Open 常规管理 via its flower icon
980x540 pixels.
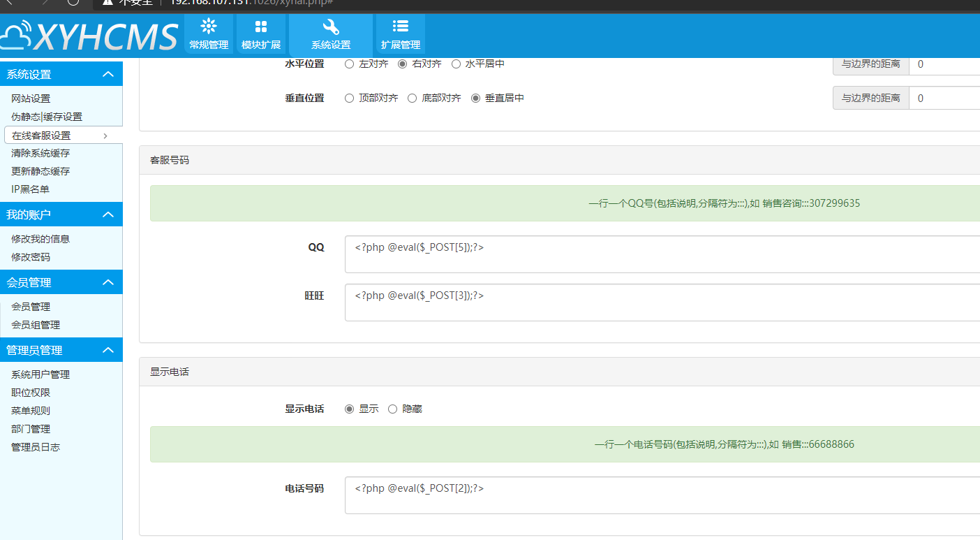pyautogui.click(x=209, y=27)
